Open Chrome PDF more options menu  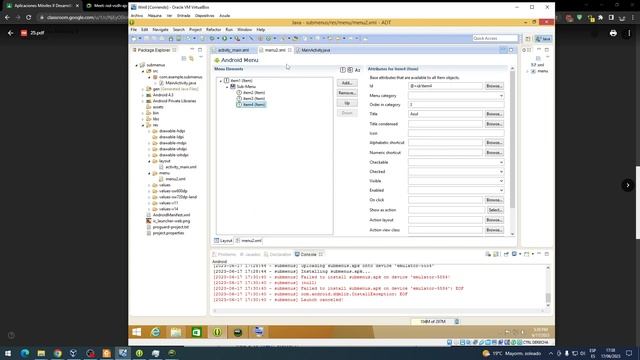tap(629, 33)
